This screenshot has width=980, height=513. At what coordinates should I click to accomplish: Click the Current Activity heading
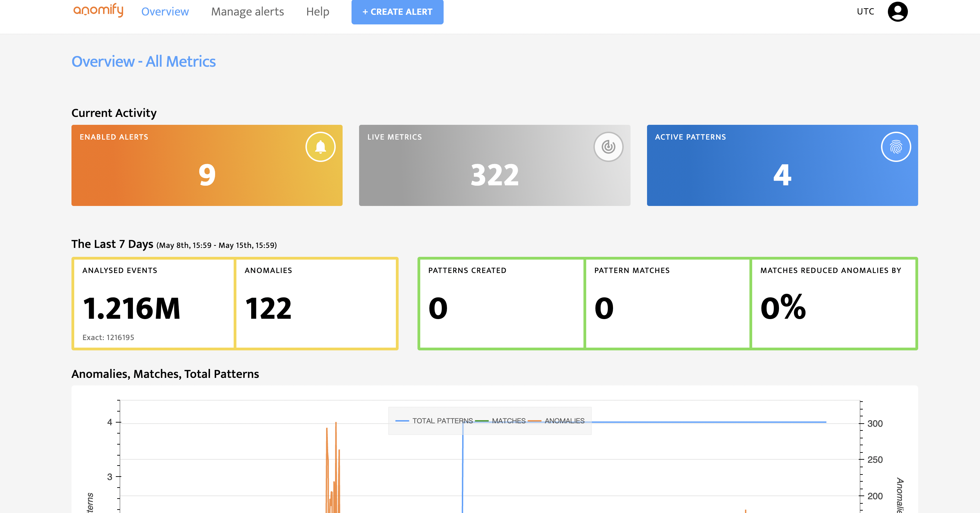[114, 113]
